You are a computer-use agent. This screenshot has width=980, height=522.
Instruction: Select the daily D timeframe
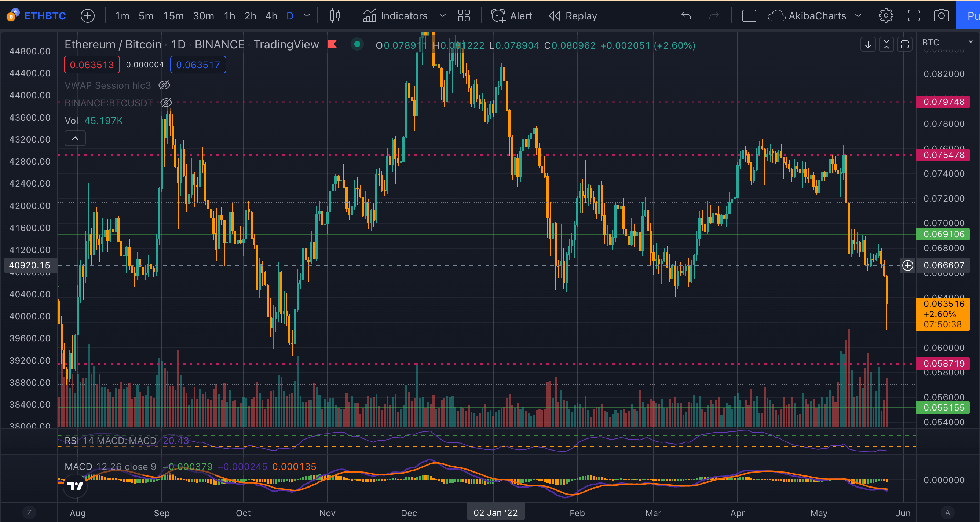(290, 16)
